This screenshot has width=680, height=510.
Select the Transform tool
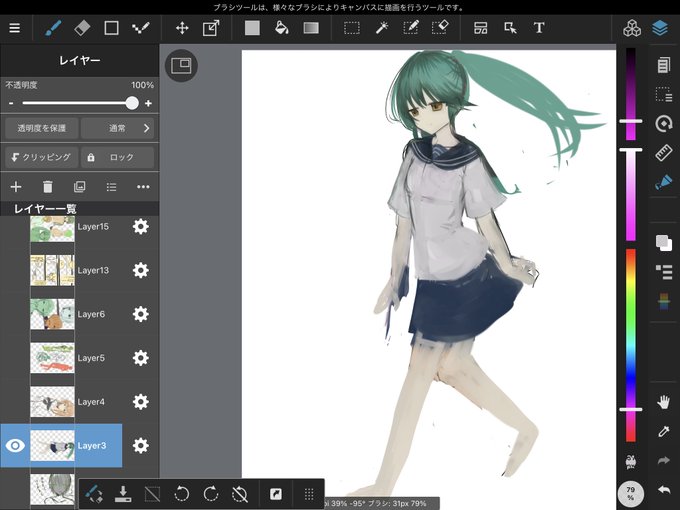211,29
